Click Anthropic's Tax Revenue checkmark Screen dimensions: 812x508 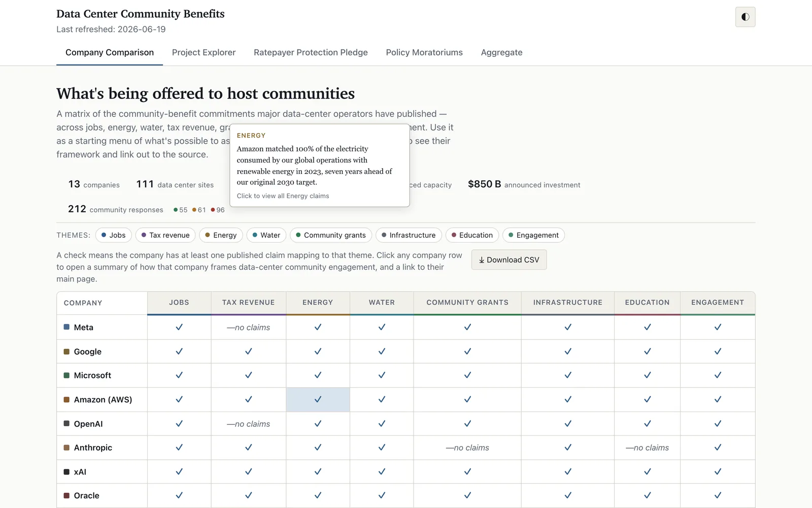(x=249, y=448)
